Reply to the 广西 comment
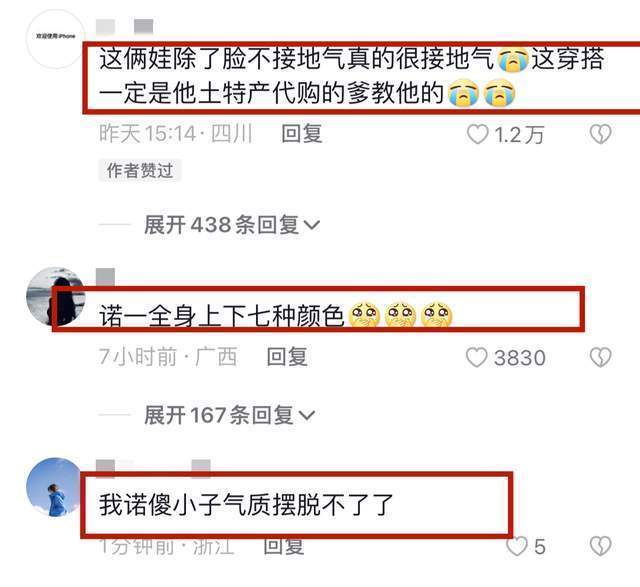 point(287,357)
